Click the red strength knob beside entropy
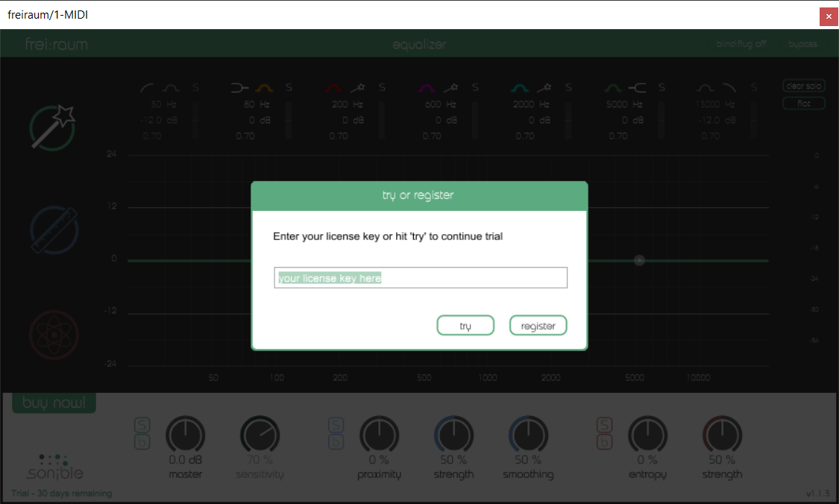839x504 pixels. 722,435
